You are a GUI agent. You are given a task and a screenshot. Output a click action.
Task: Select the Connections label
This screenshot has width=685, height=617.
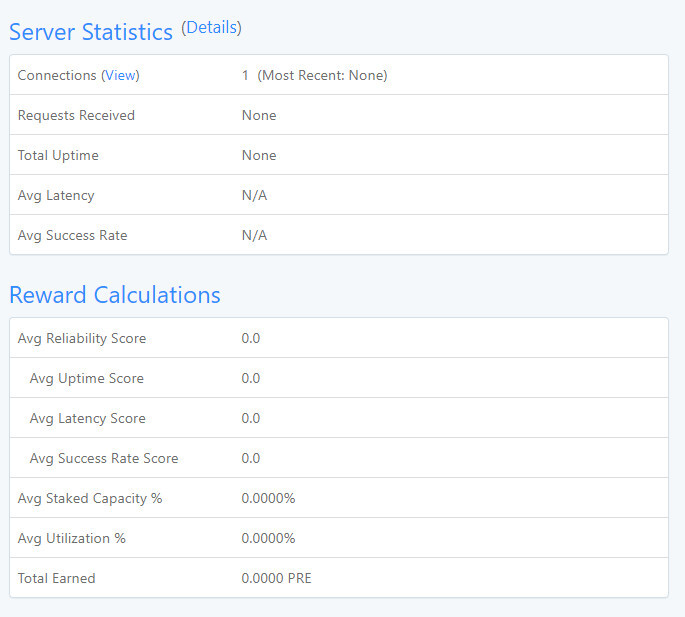[57, 75]
